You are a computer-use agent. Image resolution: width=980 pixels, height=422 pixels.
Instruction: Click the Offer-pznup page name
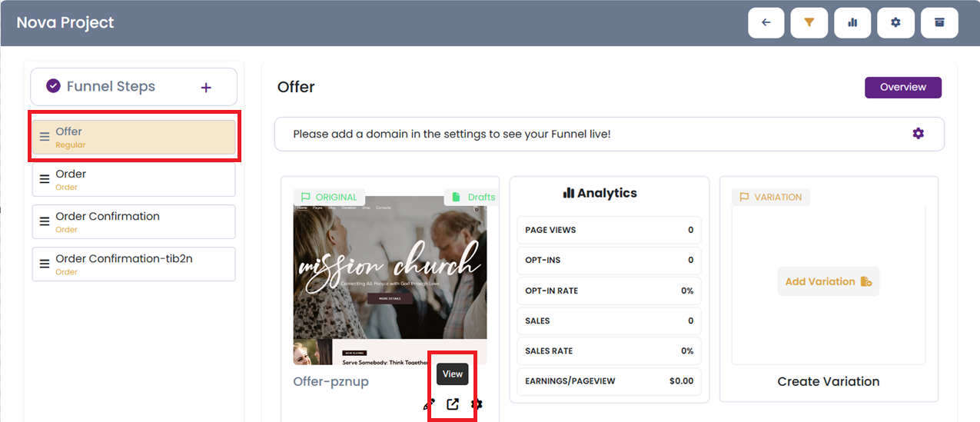coord(331,382)
